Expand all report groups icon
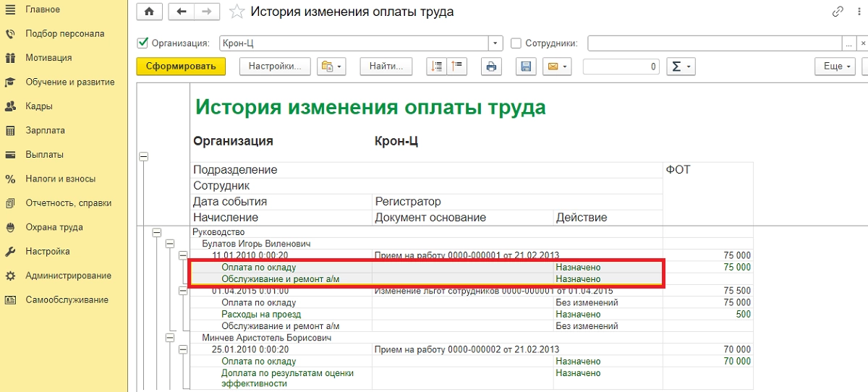 (x=437, y=67)
